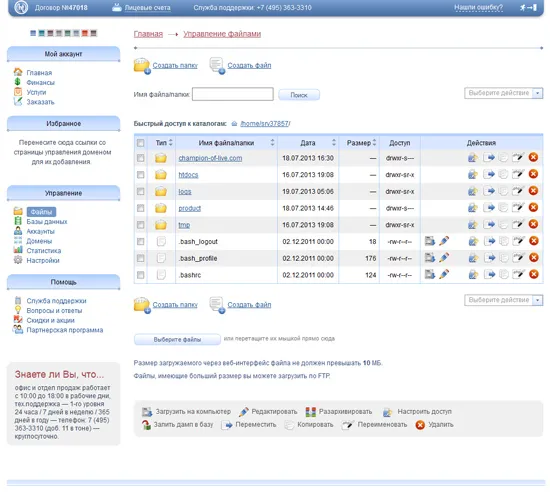Screen dimensions: 550x496
Task: Sort table by Дата column arrows
Action: 334,142
